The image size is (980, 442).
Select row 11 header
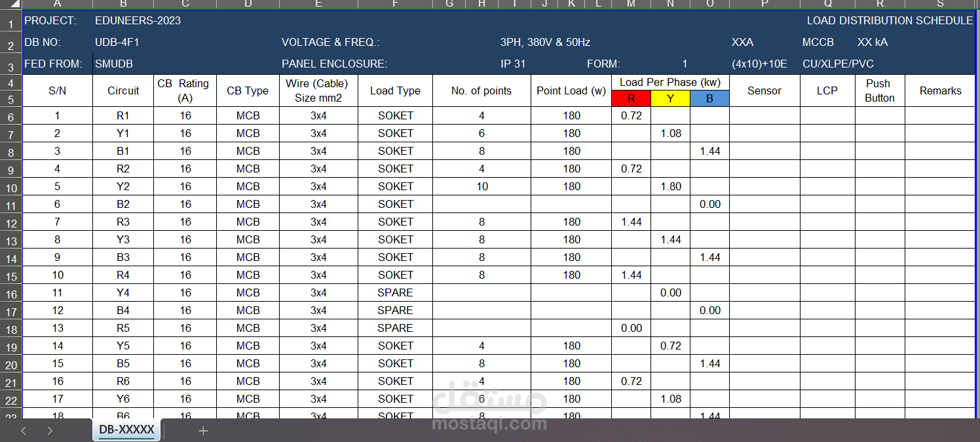click(x=10, y=205)
